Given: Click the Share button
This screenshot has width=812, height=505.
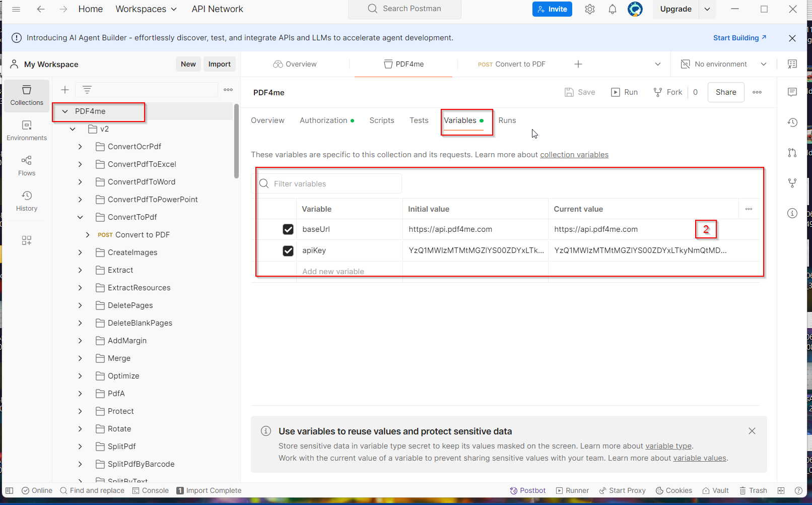Looking at the screenshot, I should [726, 92].
